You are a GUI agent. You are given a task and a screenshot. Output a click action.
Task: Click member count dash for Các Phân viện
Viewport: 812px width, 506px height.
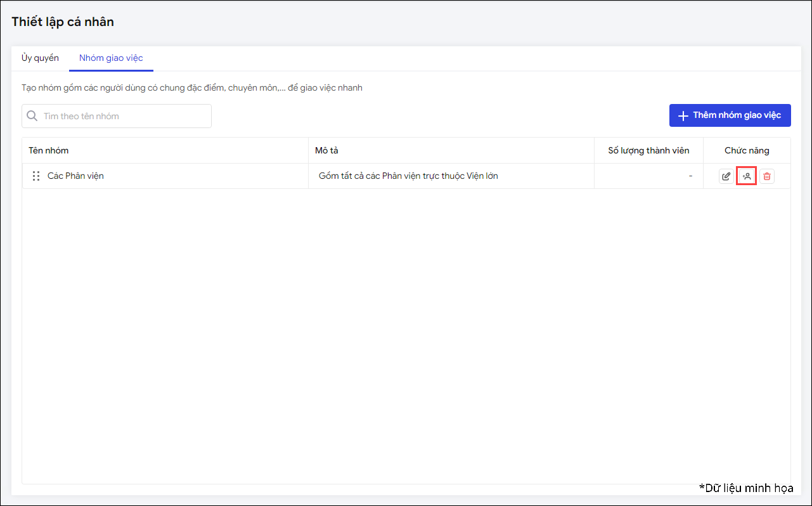tap(690, 176)
